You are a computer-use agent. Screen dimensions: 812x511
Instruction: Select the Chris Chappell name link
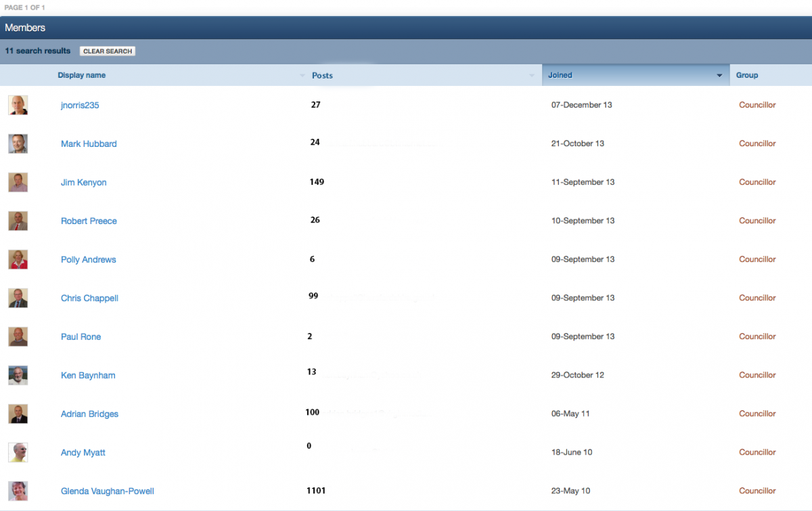point(89,298)
